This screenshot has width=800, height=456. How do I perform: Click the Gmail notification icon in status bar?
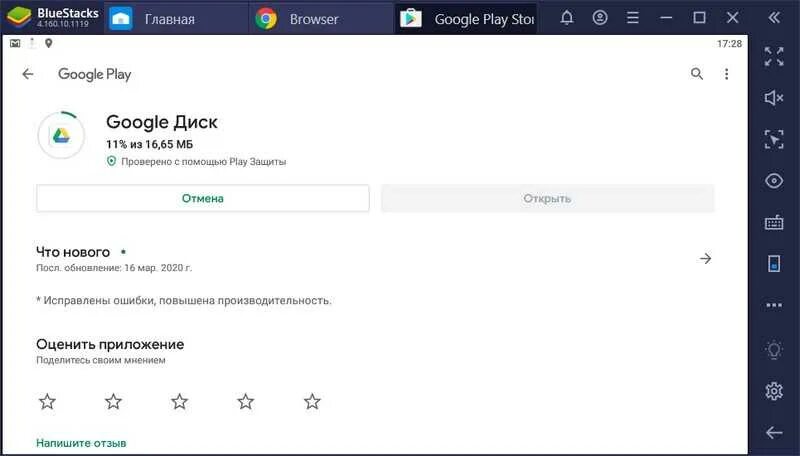coord(15,43)
